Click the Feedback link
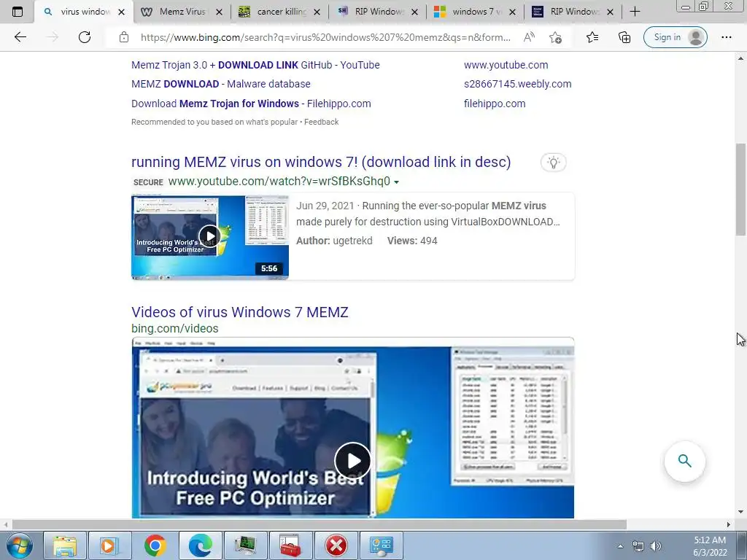This screenshot has width=747, height=560. pos(321,122)
